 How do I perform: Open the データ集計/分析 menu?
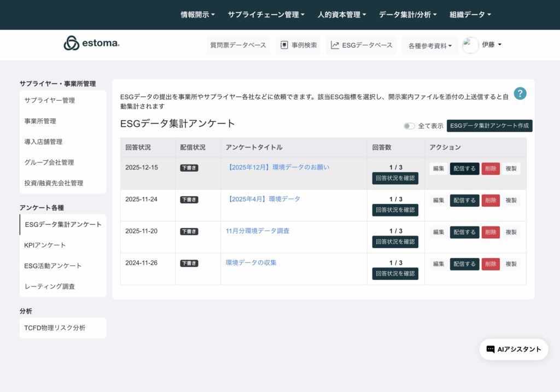point(407,15)
